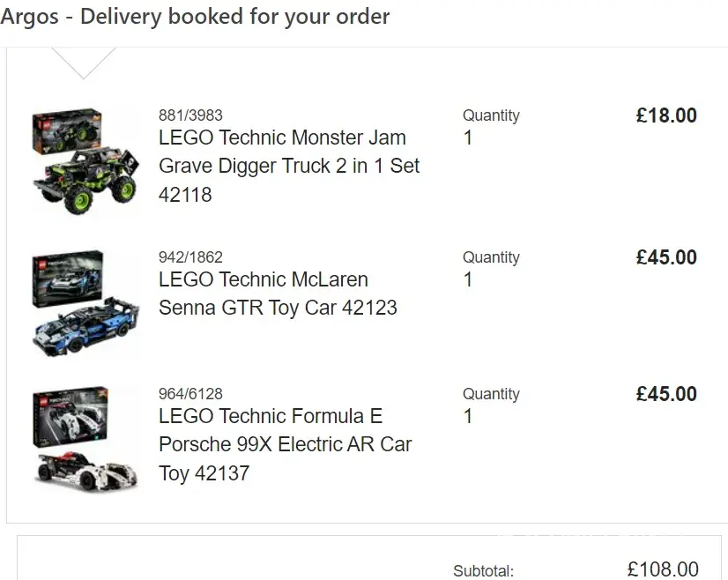Click the £18.00 price of Monster Jam set
The height and width of the screenshot is (580, 728).
click(x=666, y=115)
